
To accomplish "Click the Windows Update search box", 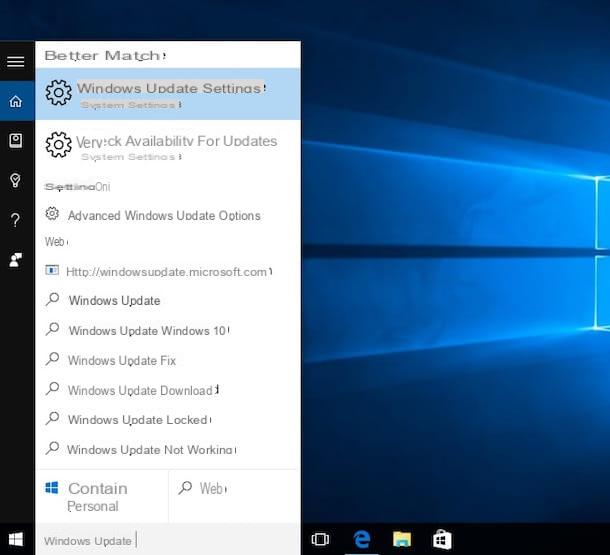I will [x=168, y=540].
